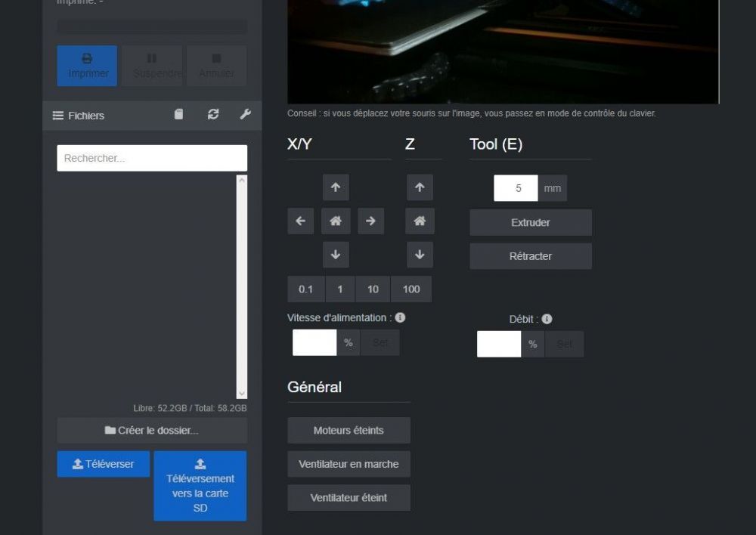Screen dimensions: 756x535
Task: Click Set next to Vitesse d'alimentation
Action: click(380, 343)
